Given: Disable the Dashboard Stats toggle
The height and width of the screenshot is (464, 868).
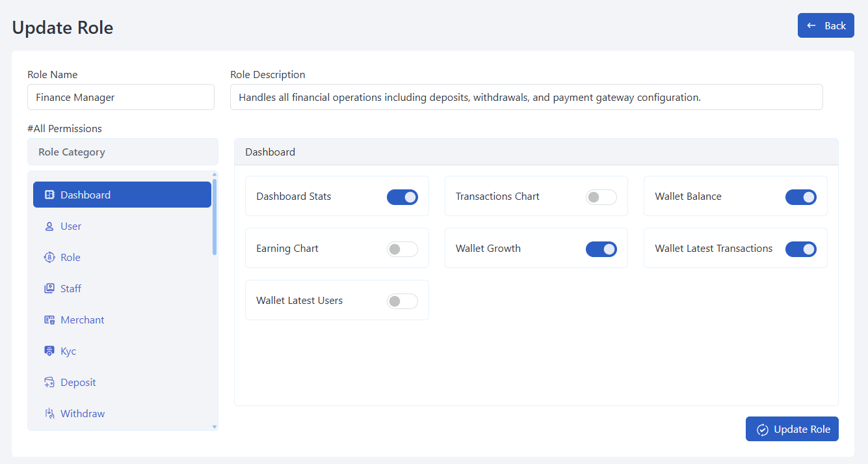Looking at the screenshot, I should (402, 197).
